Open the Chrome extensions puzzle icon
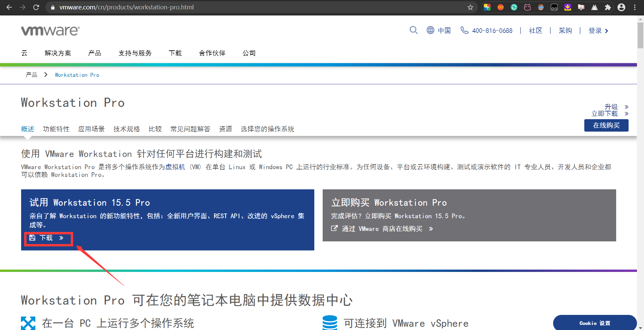The height and width of the screenshot is (330, 644). [608, 7]
